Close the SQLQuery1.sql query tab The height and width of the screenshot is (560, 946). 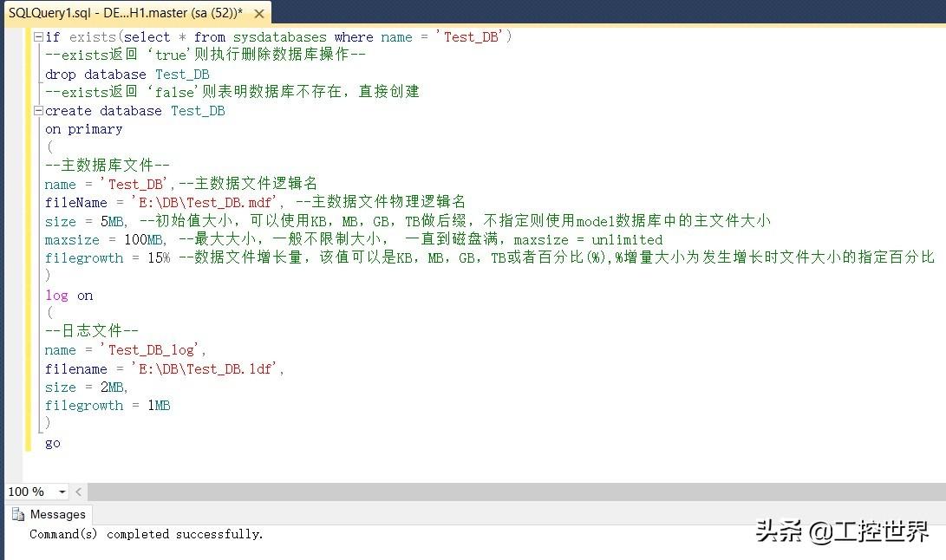(258, 13)
